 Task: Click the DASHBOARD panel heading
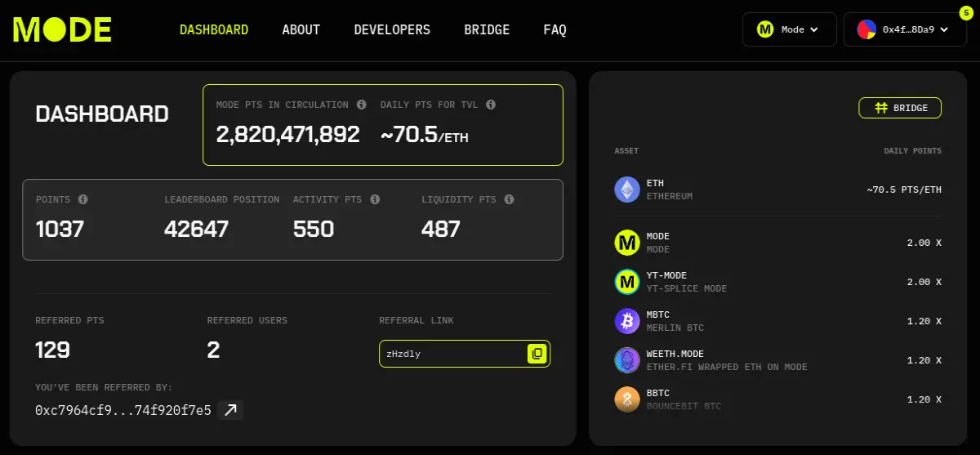[102, 114]
